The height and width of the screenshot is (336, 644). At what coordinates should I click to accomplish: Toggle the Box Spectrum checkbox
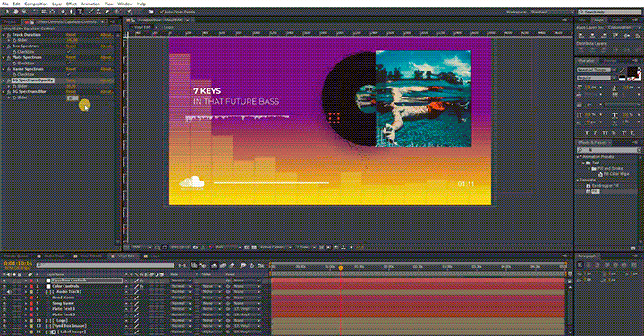[69, 52]
